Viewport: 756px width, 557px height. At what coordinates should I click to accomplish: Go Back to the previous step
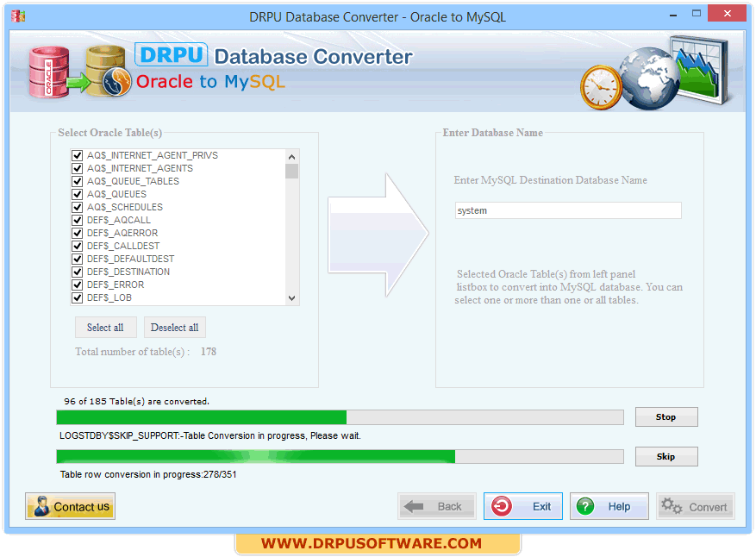click(437, 506)
